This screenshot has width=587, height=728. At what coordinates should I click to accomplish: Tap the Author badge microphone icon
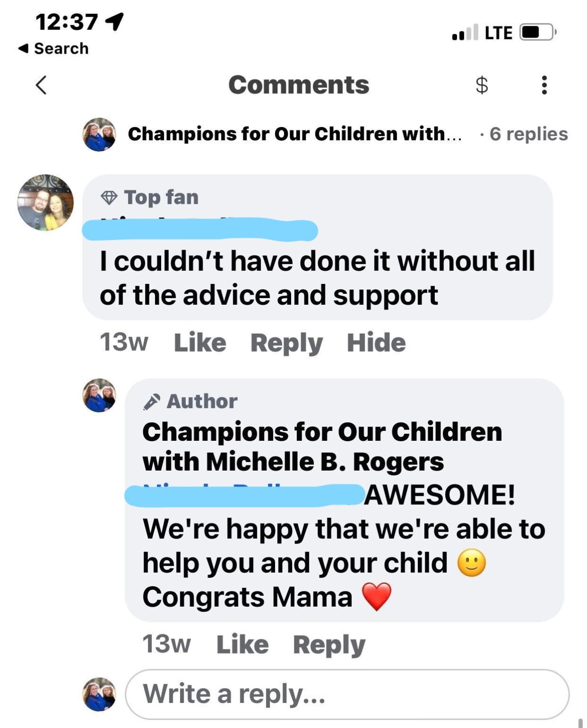coord(153,400)
